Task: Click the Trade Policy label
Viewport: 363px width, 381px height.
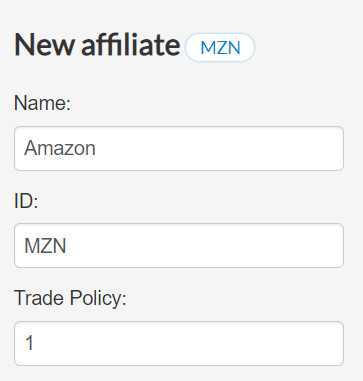Action: pos(70,298)
